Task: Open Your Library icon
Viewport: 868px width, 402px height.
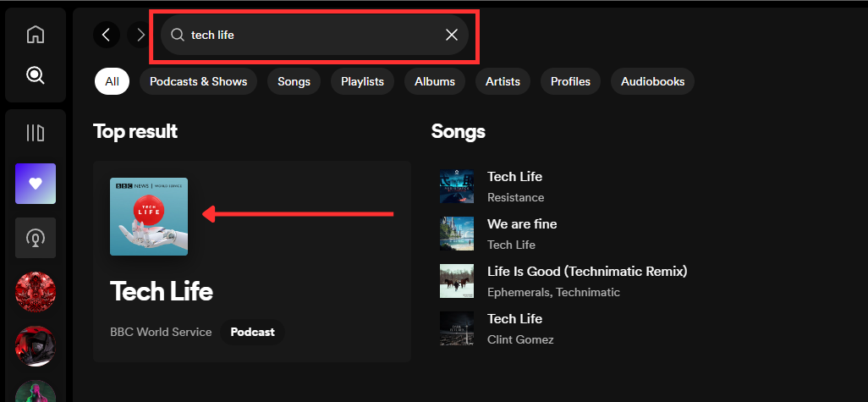Action: pyautogui.click(x=35, y=133)
